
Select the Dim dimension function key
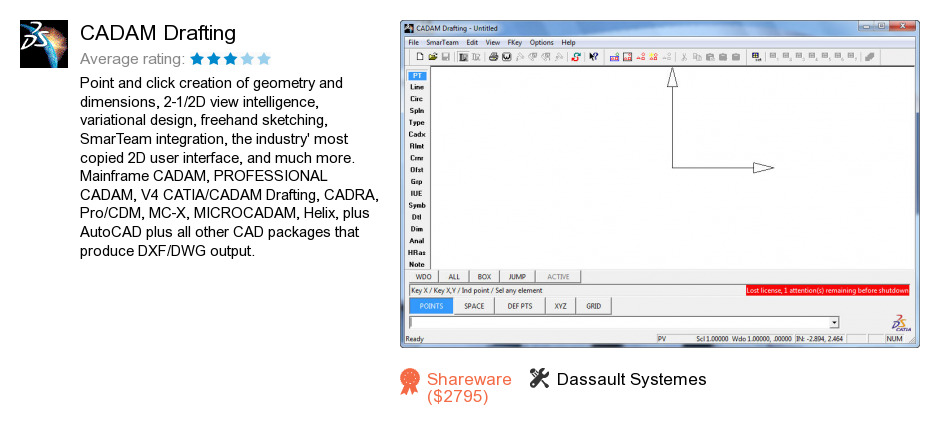pyautogui.click(x=417, y=229)
